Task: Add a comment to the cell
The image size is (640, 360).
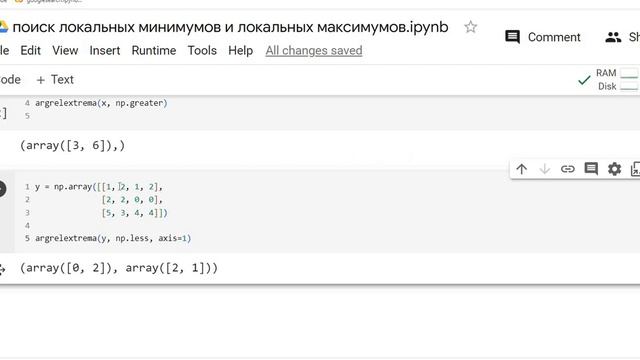Action: point(591,169)
